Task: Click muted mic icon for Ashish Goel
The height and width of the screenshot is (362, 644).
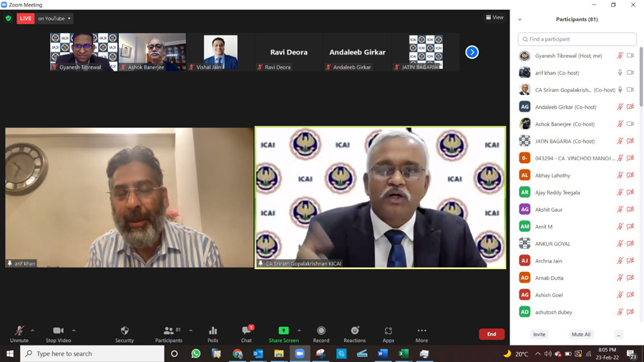Action: (x=620, y=295)
